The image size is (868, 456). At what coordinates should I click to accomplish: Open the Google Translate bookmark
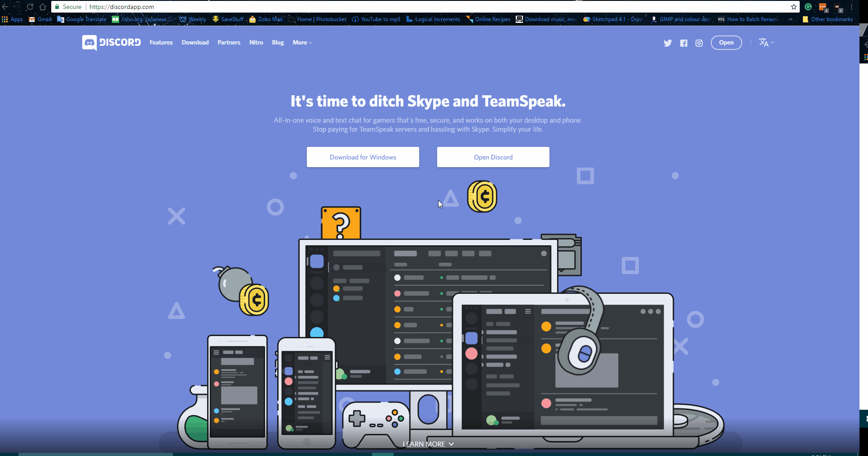[x=82, y=19]
